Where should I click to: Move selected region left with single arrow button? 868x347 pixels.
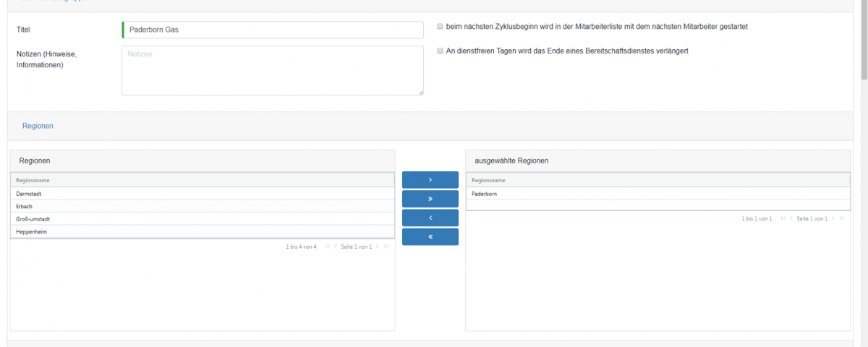pos(430,218)
